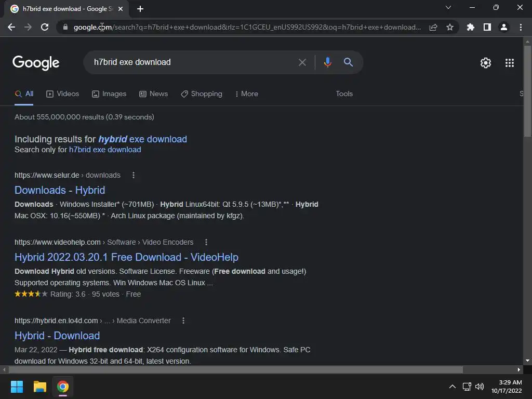Bookmark this tab with the star icon
This screenshot has height=399, width=532.
[x=450, y=27]
